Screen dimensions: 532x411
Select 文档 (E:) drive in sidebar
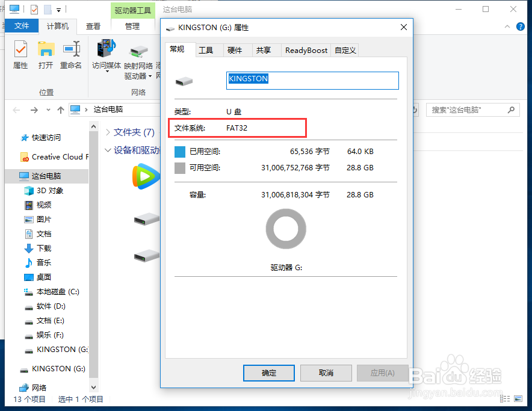tap(45, 321)
